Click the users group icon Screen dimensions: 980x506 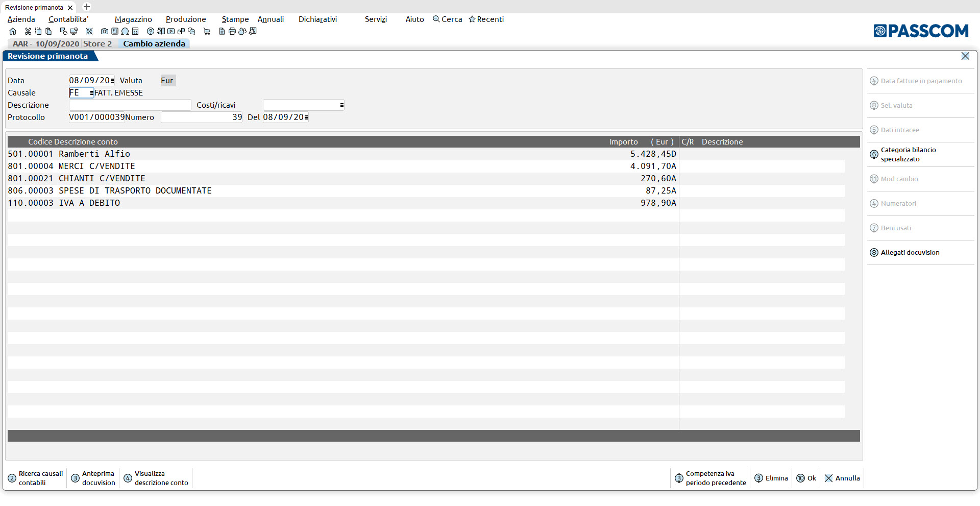242,31
